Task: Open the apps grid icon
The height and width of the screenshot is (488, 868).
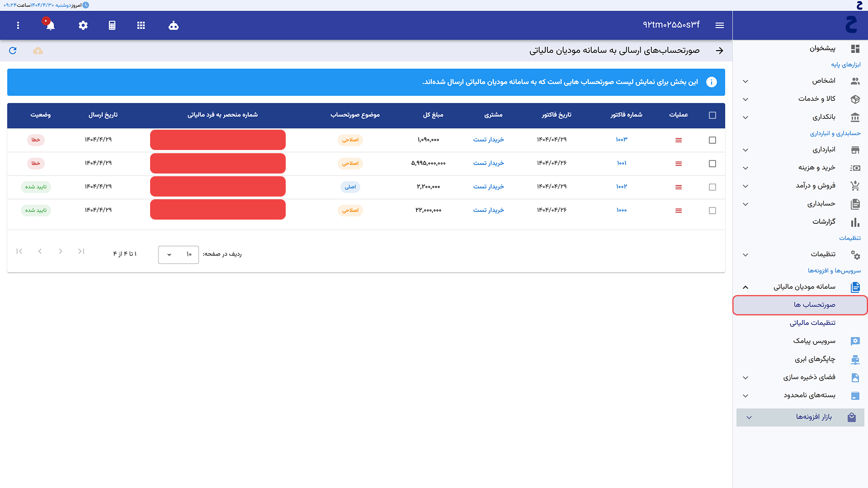Action: (141, 25)
